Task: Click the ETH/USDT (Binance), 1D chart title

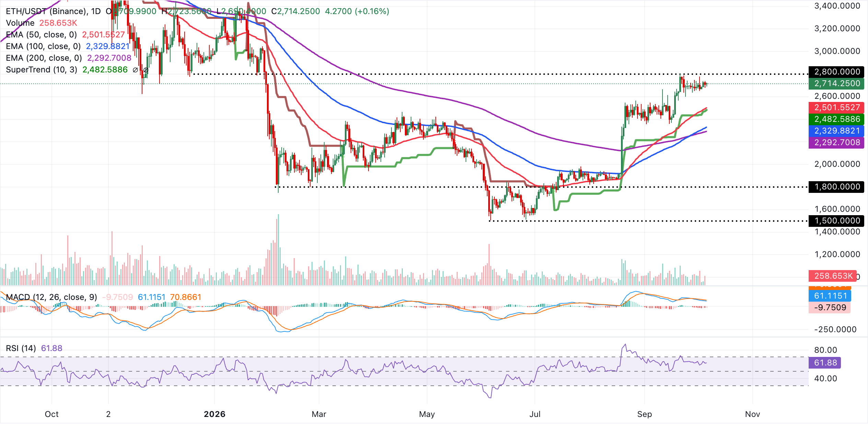Action: (x=53, y=11)
